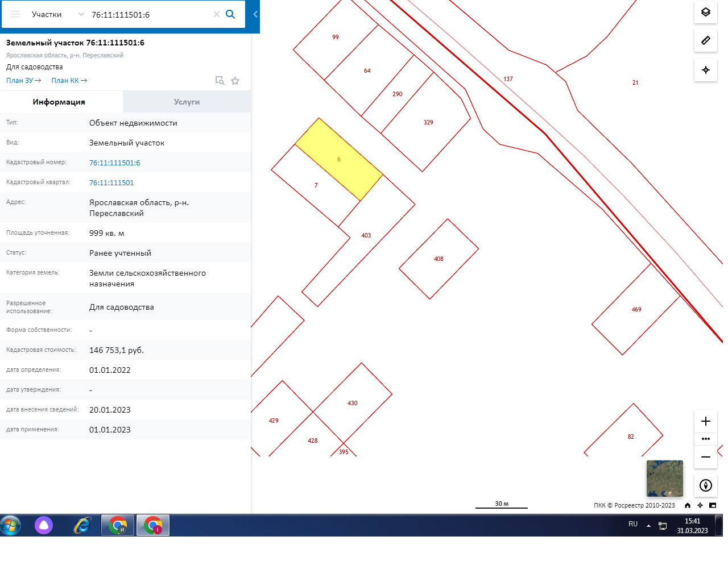This screenshot has height=582, width=728.
Task: Open the map layers button
Action: pyautogui.click(x=706, y=12)
